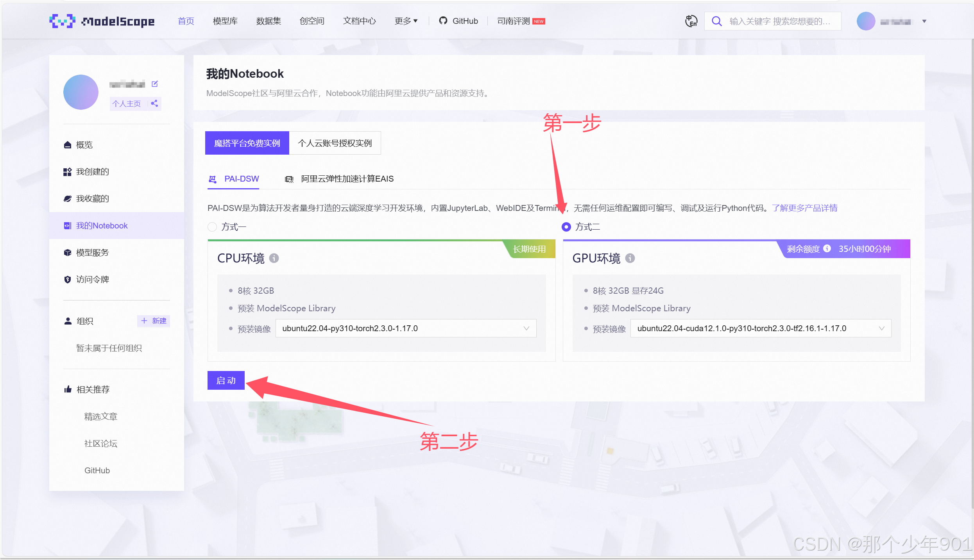Open the GitHub link in top navigation
The height and width of the screenshot is (560, 974).
458,21
